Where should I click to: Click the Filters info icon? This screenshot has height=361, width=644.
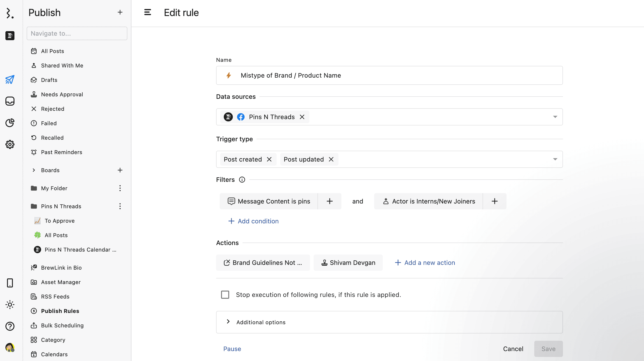[242, 180]
